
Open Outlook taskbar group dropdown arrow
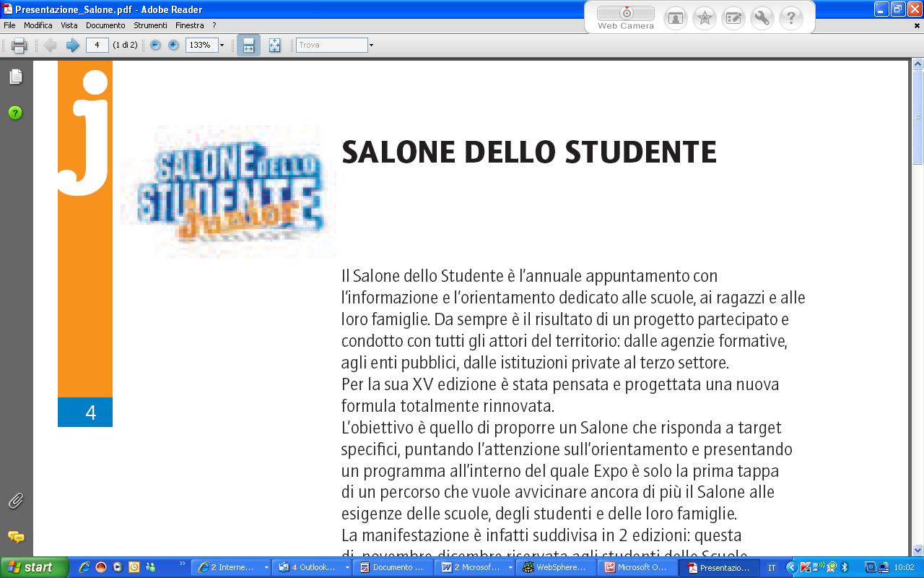[x=347, y=568]
